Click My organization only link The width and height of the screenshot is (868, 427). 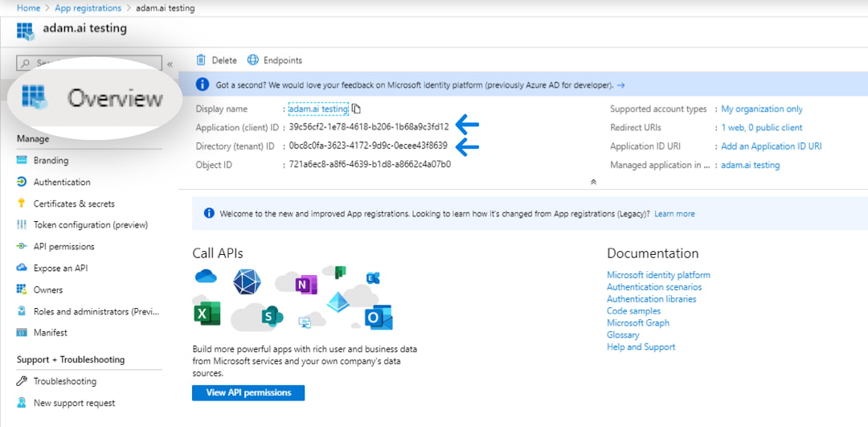click(762, 109)
